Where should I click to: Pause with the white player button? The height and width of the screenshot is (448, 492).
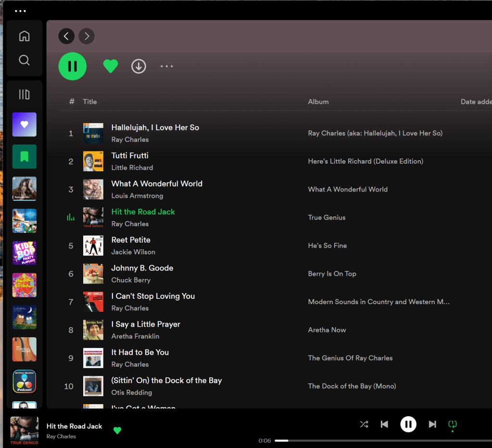(x=408, y=424)
